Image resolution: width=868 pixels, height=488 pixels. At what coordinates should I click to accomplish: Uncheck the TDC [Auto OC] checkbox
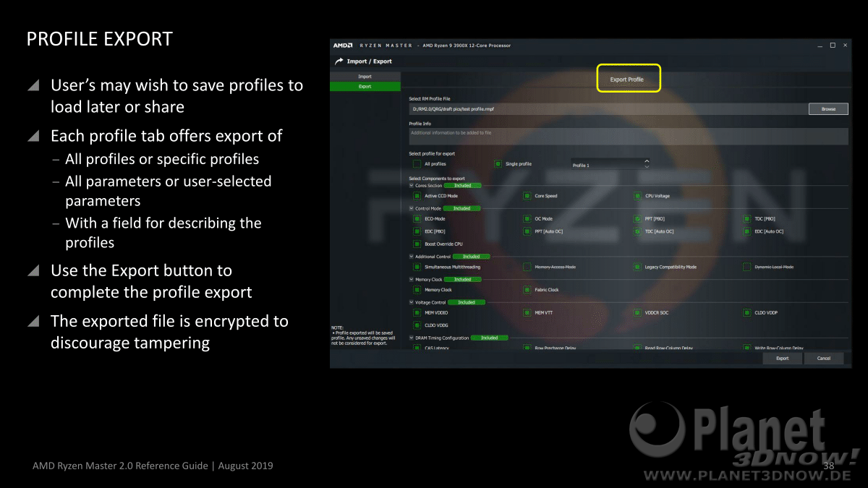point(637,231)
